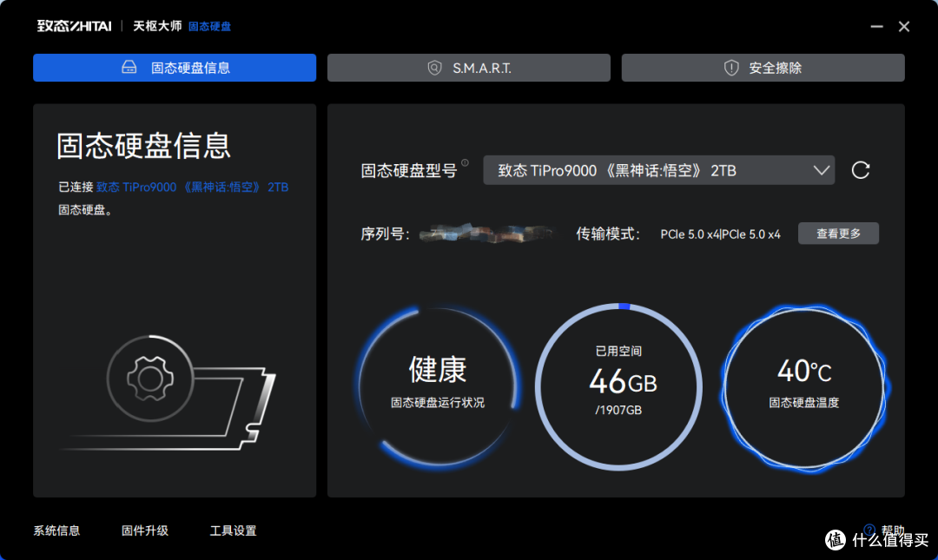Click 天枢大师 app title text
938x560 pixels.
coord(157,26)
